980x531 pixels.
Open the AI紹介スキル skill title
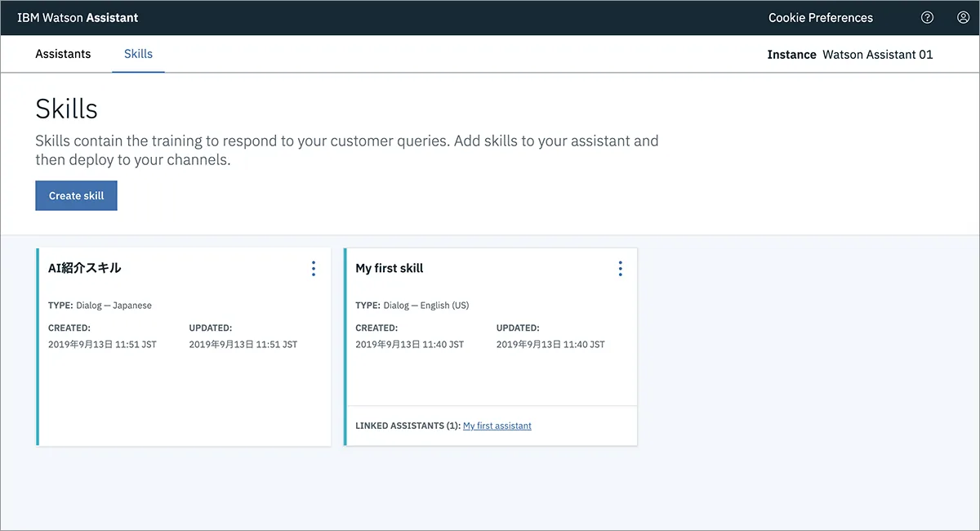point(85,268)
